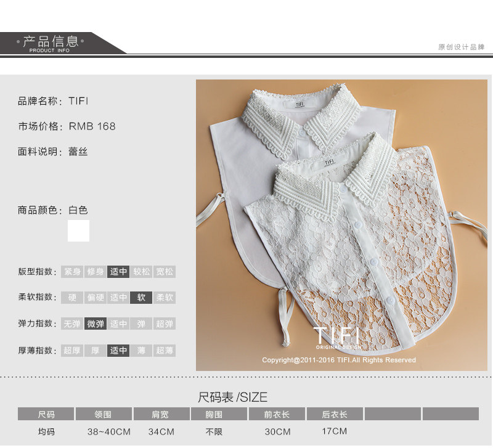Select 修身 in the 版型指数 row
Viewport: 493px width, 448px height.
point(96,272)
